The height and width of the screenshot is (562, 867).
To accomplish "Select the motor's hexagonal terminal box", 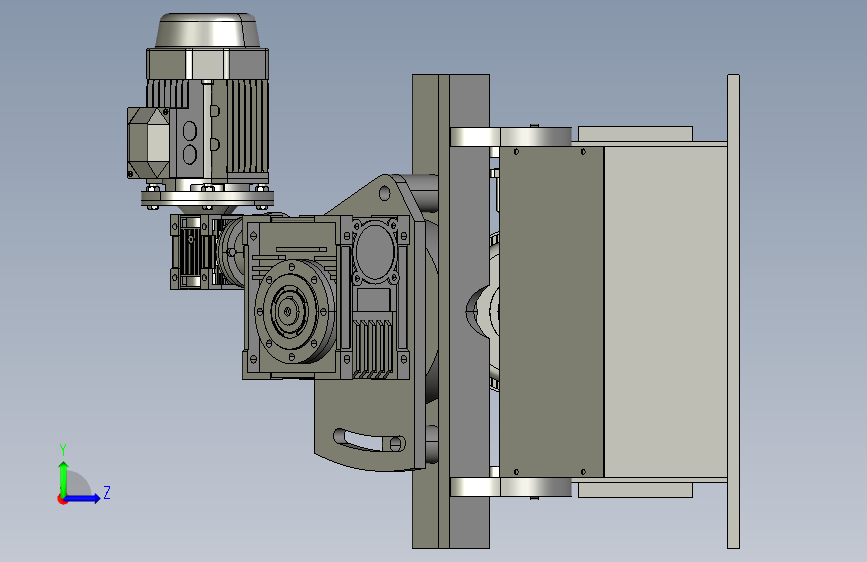I will pos(148,143).
